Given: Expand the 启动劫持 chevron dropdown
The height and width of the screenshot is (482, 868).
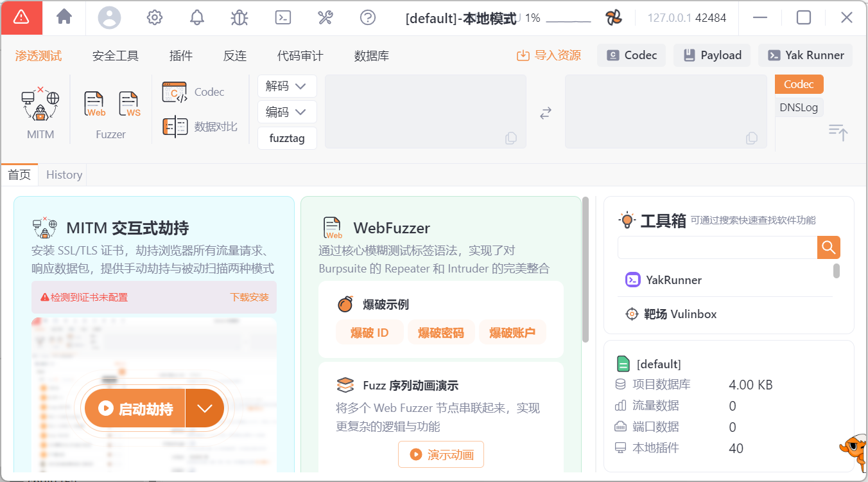Looking at the screenshot, I should (205, 407).
